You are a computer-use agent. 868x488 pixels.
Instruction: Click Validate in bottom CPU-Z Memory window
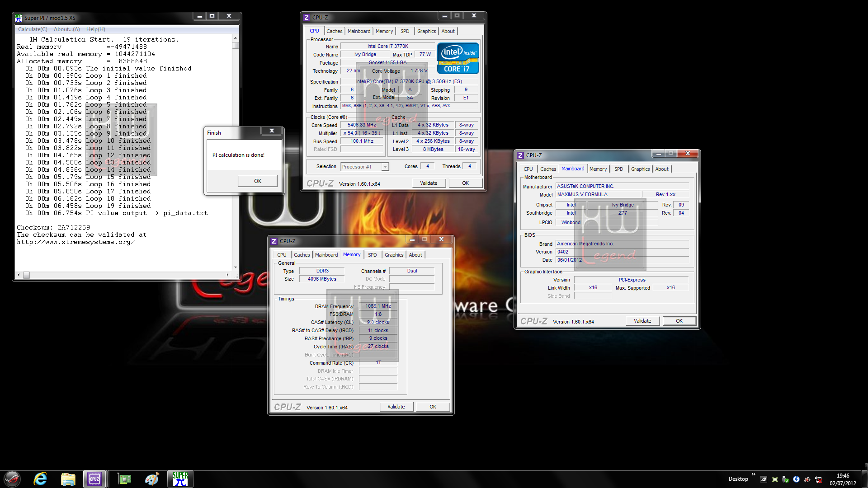396,407
